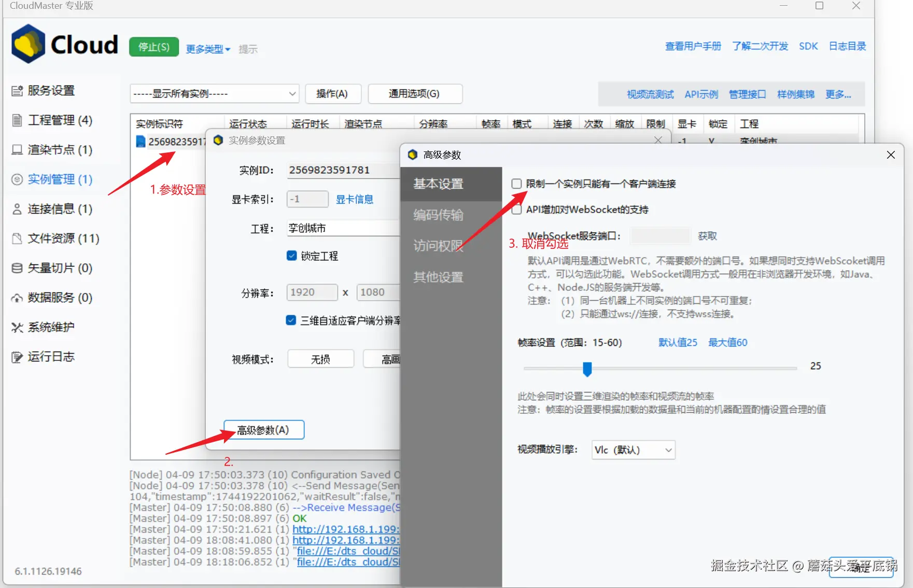The width and height of the screenshot is (913, 588).
Task: Set frame rate via 默认值25 link
Action: tap(678, 342)
